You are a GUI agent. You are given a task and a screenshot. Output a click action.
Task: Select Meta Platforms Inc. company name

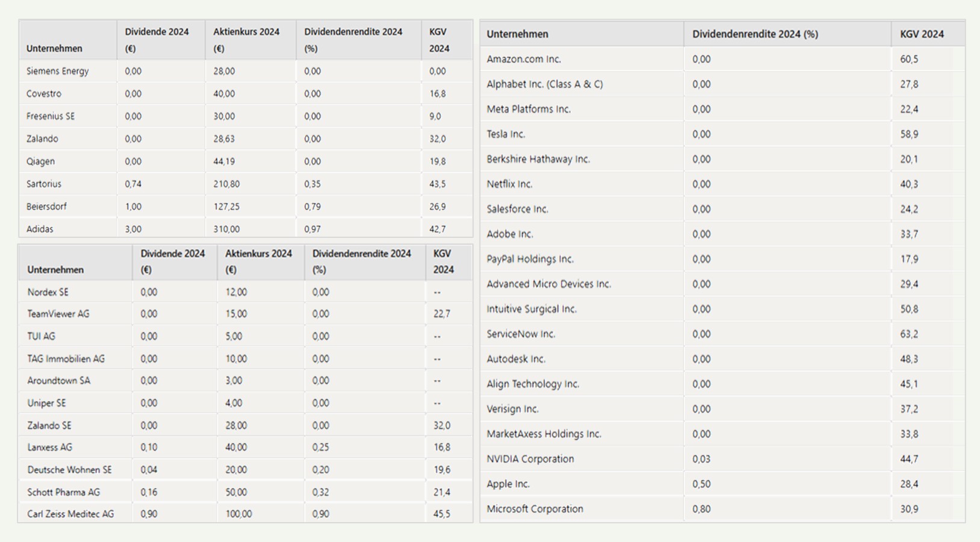coord(529,109)
